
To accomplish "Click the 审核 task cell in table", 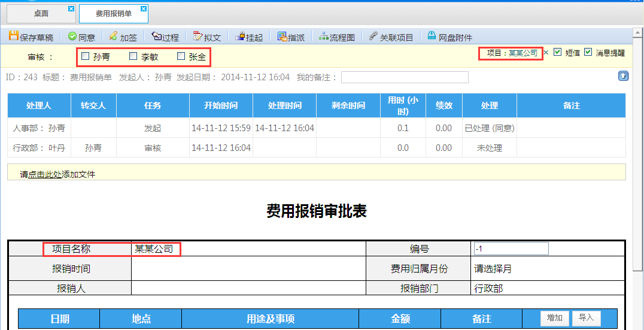I will pos(153,148).
